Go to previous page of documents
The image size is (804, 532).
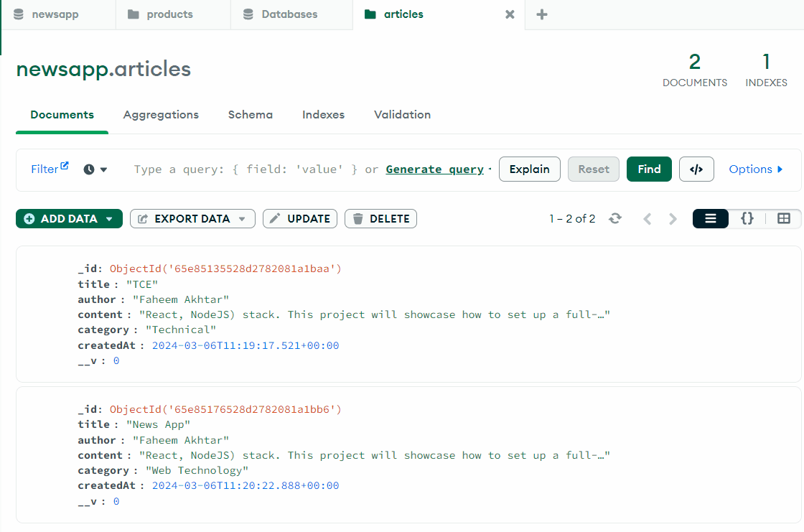pos(648,219)
